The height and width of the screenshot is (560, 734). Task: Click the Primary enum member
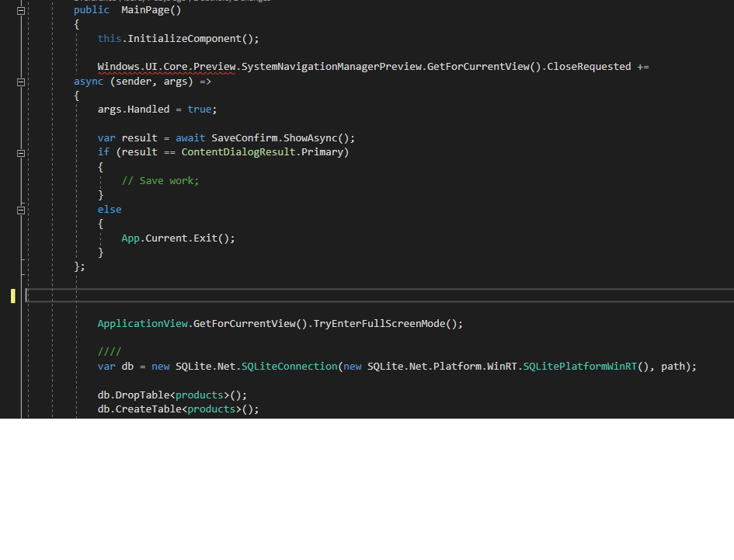322,152
